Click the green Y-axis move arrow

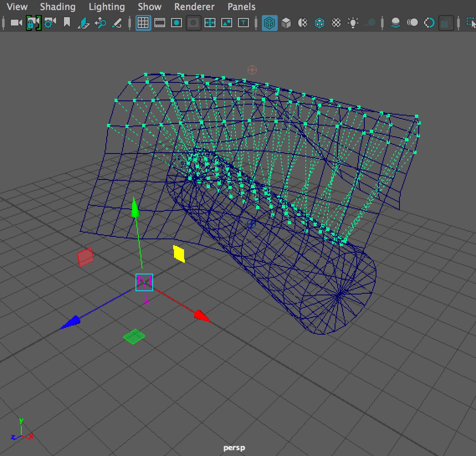coord(135,208)
